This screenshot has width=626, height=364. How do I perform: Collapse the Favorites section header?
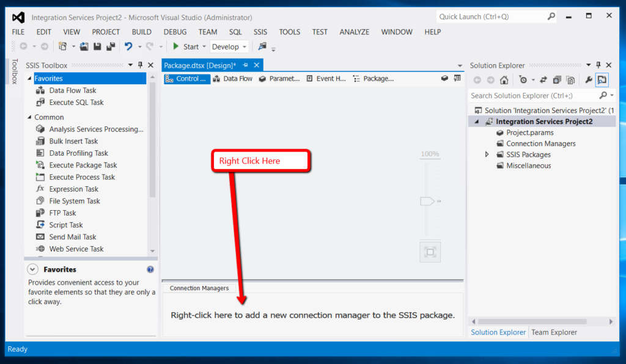click(x=29, y=78)
